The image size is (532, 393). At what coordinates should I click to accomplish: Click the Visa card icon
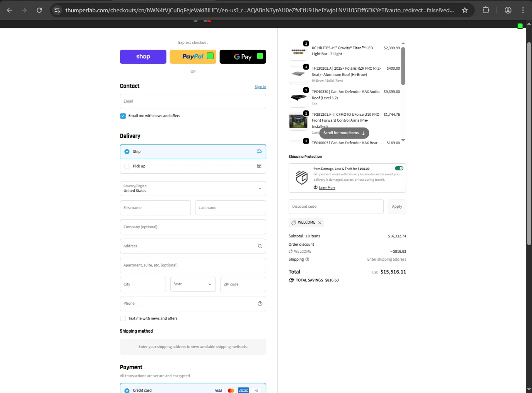click(x=218, y=390)
